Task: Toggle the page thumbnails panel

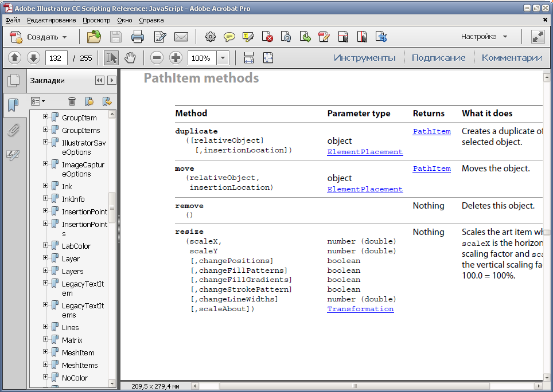Action: coord(13,80)
